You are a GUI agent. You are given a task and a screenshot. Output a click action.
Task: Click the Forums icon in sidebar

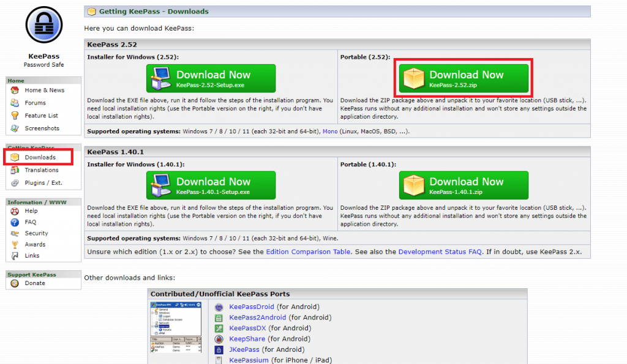click(15, 103)
